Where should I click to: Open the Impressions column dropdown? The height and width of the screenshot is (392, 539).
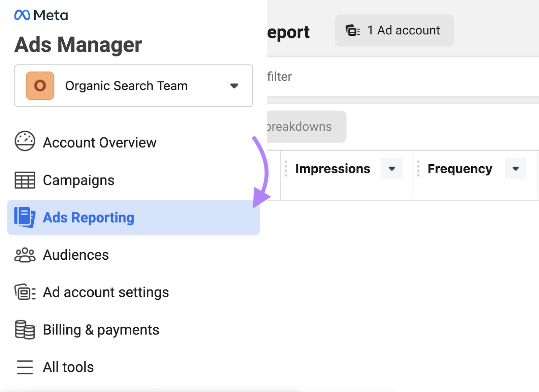391,168
